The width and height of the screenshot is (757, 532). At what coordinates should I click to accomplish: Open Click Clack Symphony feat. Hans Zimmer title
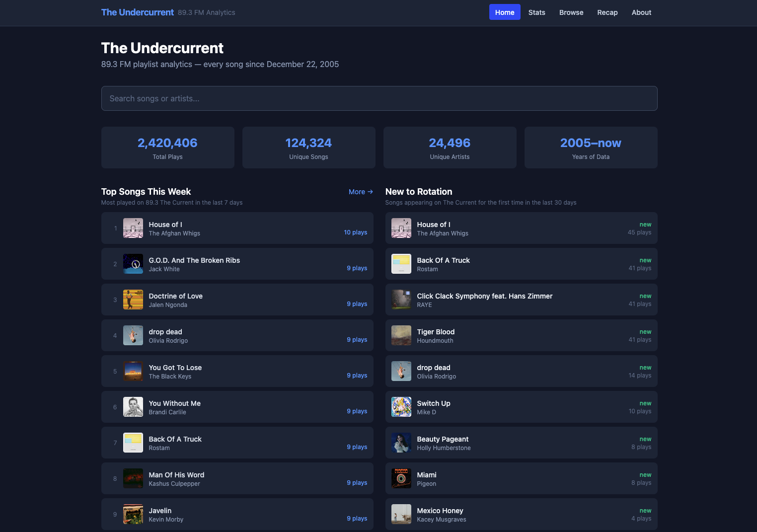click(x=485, y=296)
